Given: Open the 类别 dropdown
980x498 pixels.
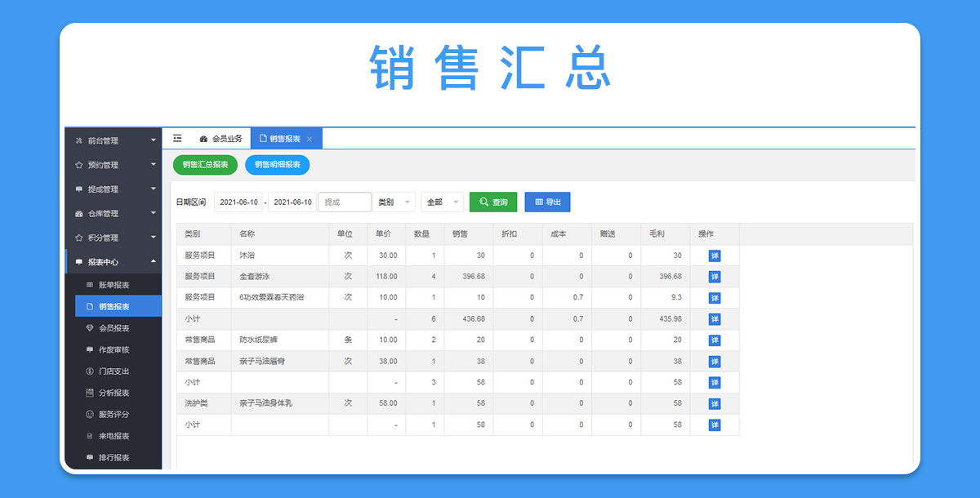Looking at the screenshot, I should [x=394, y=202].
